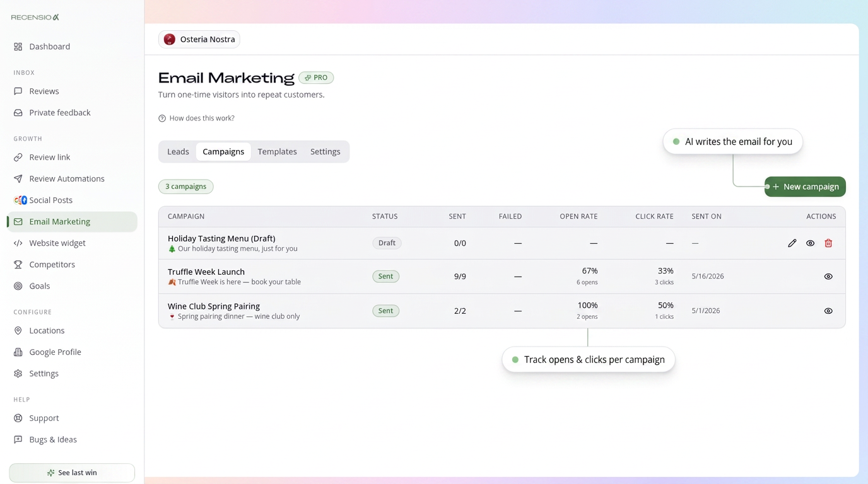Click the Goals target icon
The width and height of the screenshot is (868, 484).
point(18,286)
